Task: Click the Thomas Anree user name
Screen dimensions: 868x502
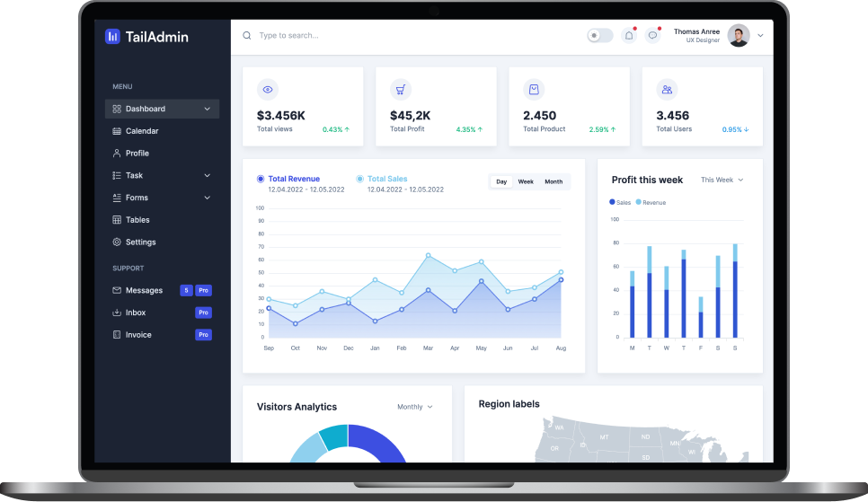Action: [696, 31]
